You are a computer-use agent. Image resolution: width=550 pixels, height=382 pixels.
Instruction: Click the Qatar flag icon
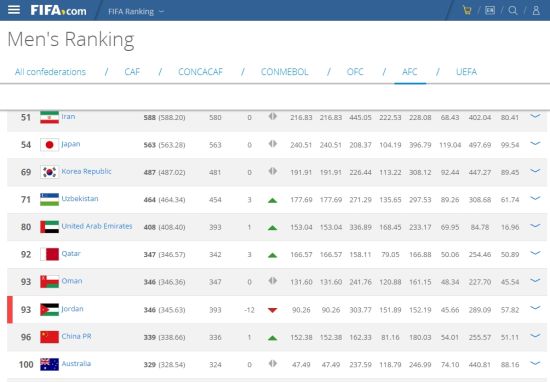49,254
